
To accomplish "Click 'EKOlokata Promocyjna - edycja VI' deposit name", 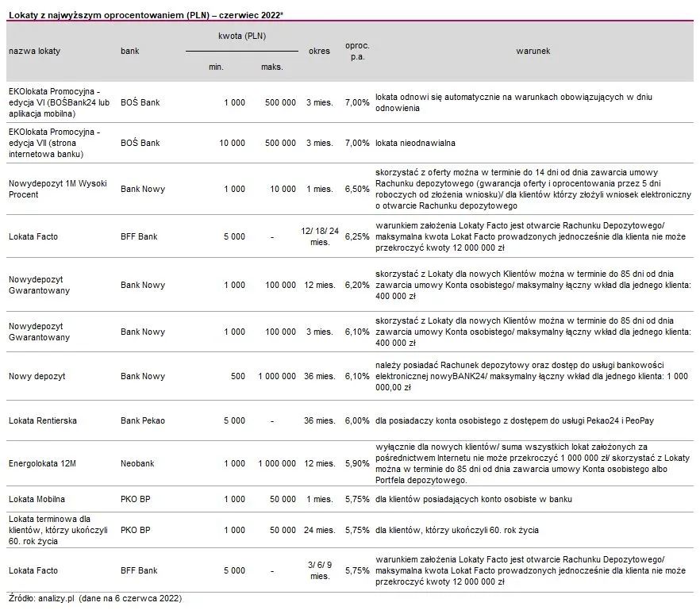I will (59, 102).
